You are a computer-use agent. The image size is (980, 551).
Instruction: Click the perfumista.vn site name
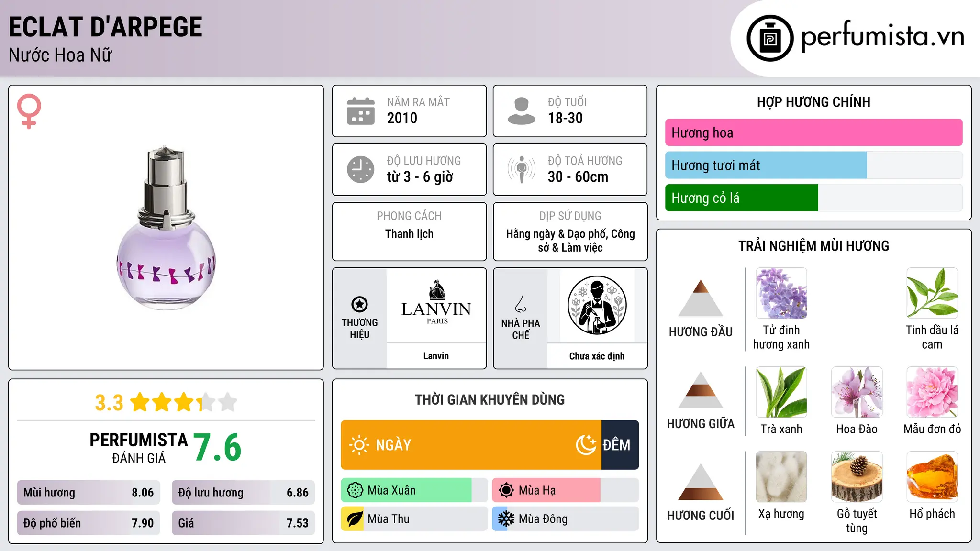point(882,36)
